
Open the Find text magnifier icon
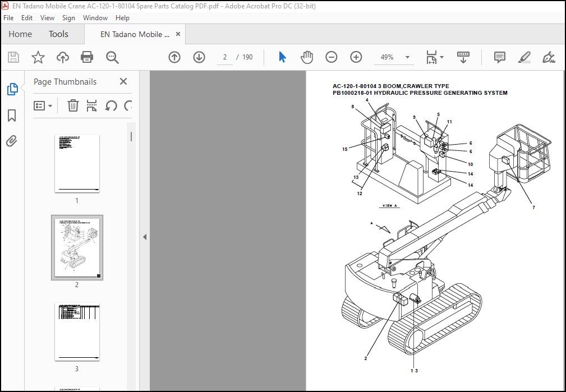(112, 57)
